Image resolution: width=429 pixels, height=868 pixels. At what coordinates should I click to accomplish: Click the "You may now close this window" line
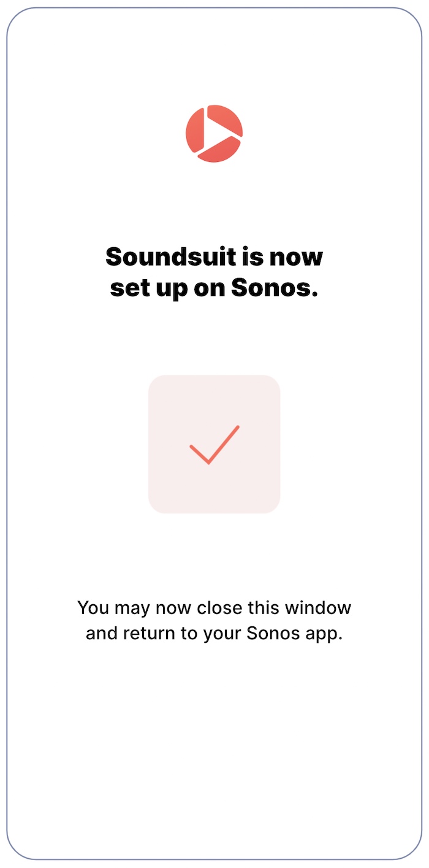click(214, 608)
